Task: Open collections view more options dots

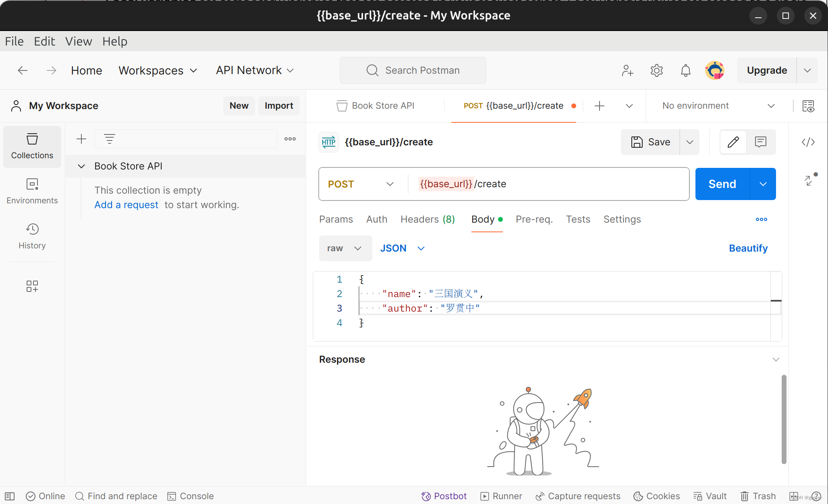Action: [290, 139]
